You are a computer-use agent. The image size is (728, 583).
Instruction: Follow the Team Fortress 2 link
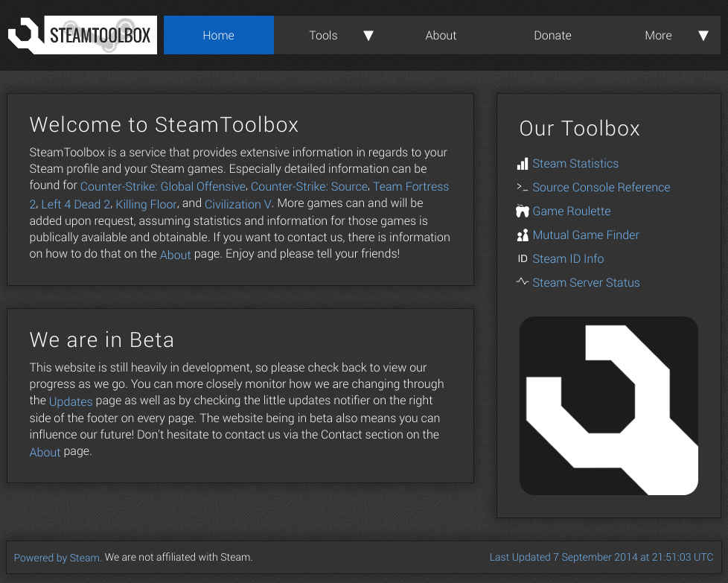point(411,186)
